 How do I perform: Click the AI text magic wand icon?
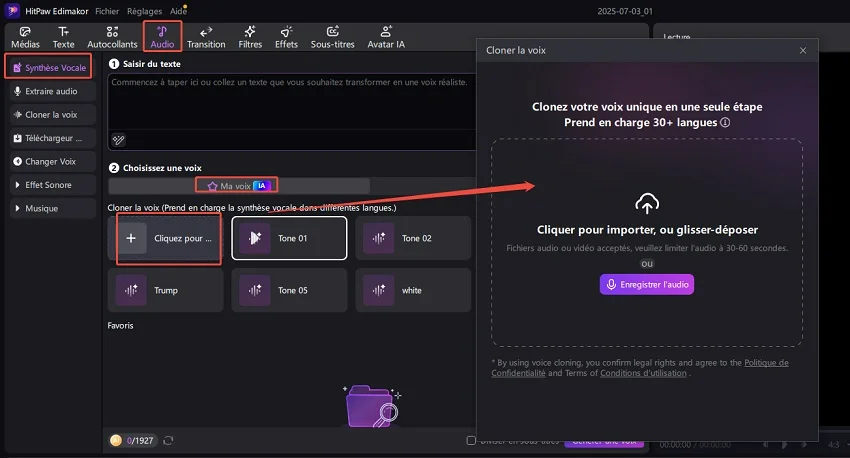pos(118,140)
